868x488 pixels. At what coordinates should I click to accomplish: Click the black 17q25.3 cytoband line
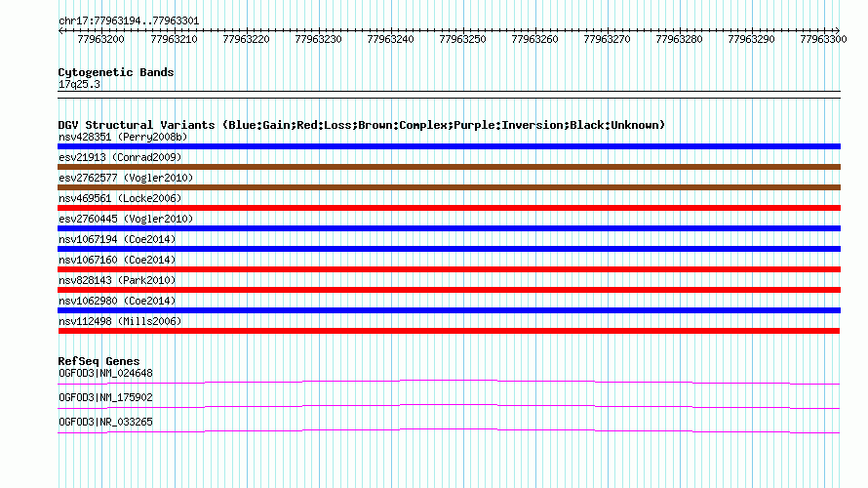[x=449, y=95]
